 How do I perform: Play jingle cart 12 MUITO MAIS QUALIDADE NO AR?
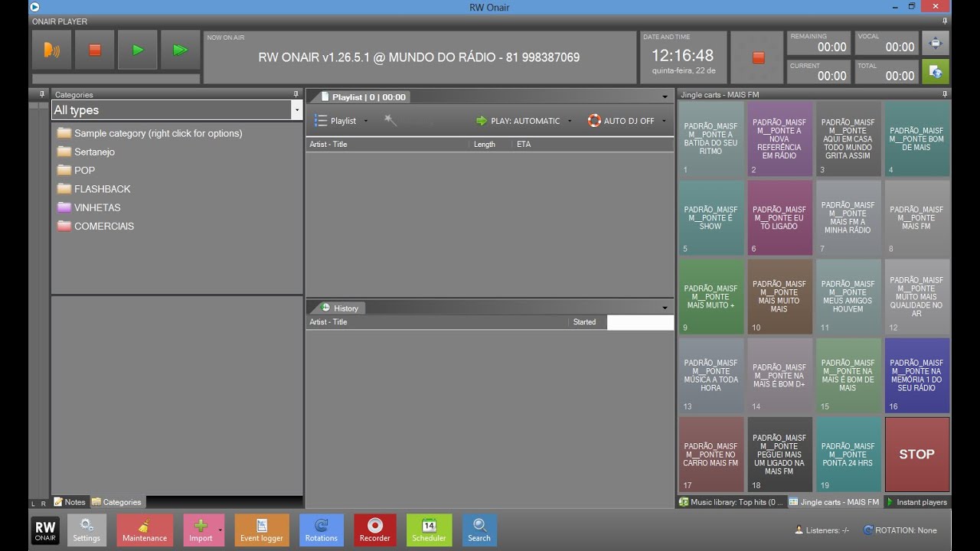(x=917, y=297)
